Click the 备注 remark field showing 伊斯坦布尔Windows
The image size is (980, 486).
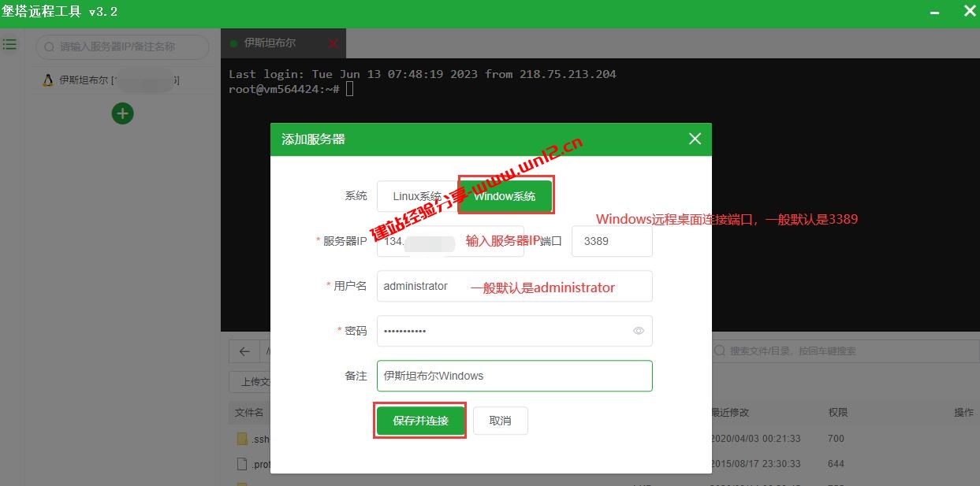coord(514,376)
